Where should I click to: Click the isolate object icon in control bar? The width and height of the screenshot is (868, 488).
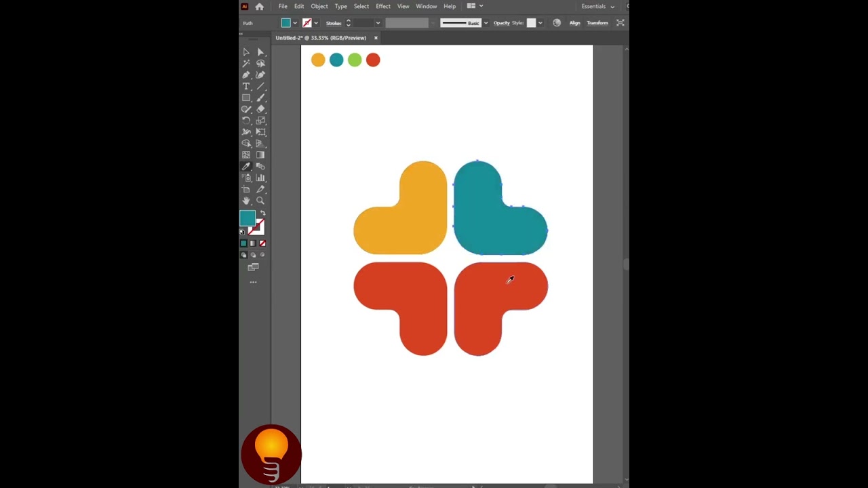click(620, 22)
